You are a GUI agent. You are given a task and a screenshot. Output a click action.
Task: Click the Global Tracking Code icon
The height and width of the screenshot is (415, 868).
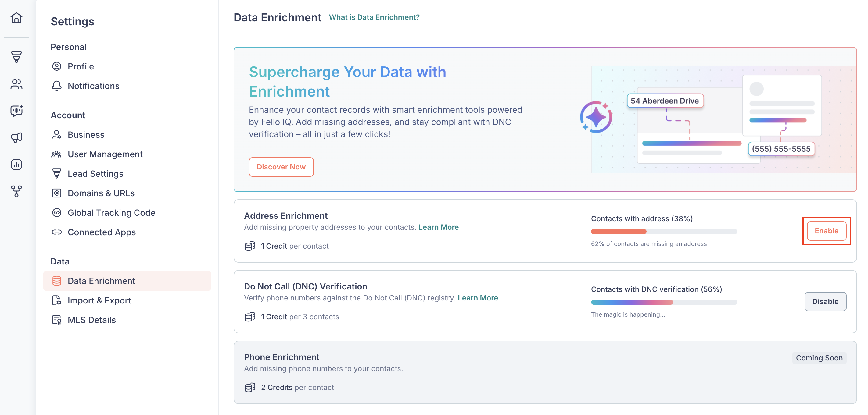[x=57, y=213]
